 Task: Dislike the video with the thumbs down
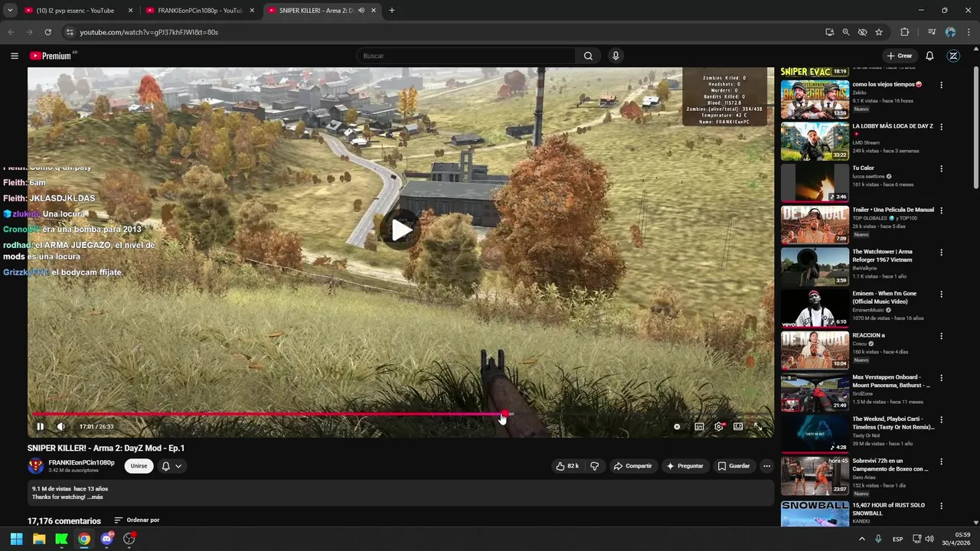click(594, 466)
